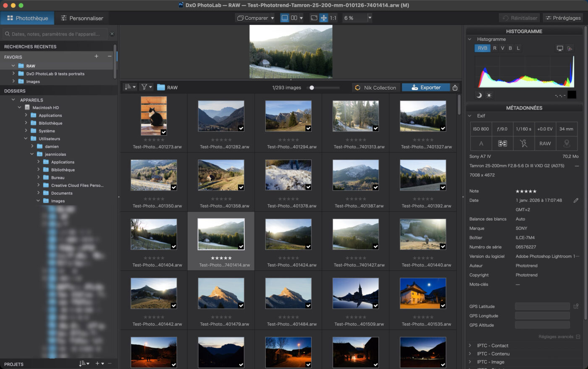588x369 pixels.
Task: Toggle the shadow clipping warning moon icon
Action: [x=479, y=95]
